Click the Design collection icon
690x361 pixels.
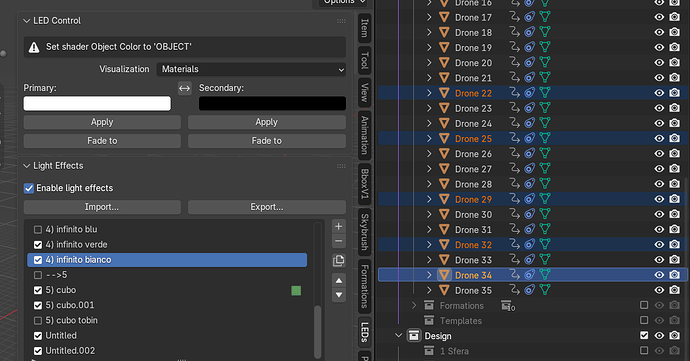414,336
